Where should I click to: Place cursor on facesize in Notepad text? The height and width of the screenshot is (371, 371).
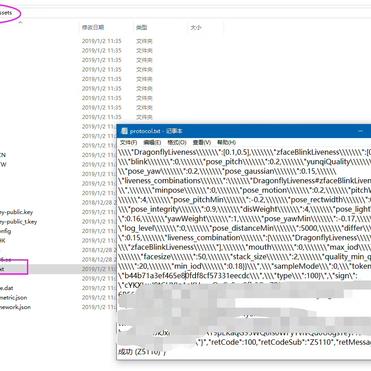(157, 257)
